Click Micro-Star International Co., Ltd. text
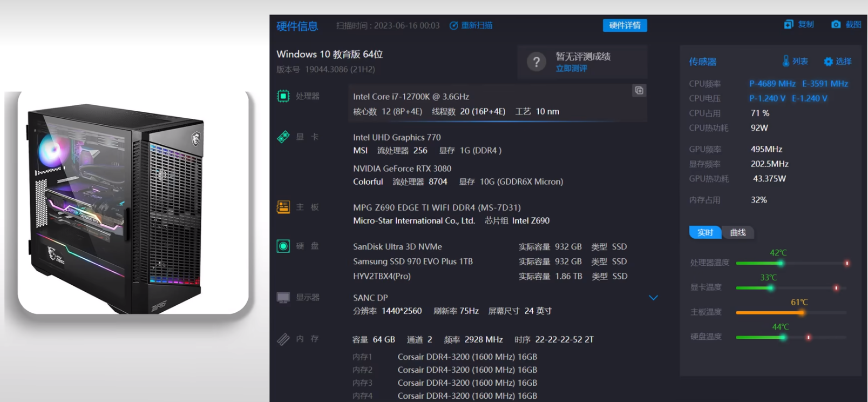Image resolution: width=868 pixels, height=402 pixels. pos(414,220)
